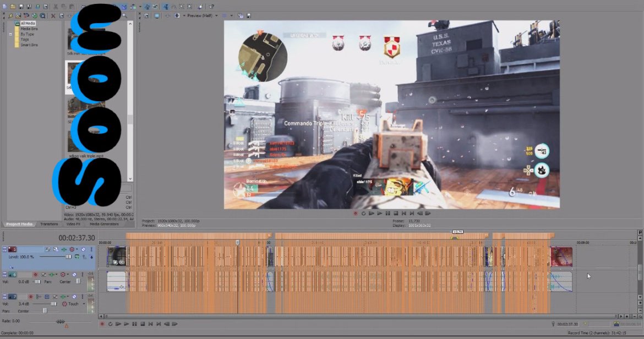This screenshot has height=339, width=644.
Task: Solo video track 5
Action: click(91, 249)
